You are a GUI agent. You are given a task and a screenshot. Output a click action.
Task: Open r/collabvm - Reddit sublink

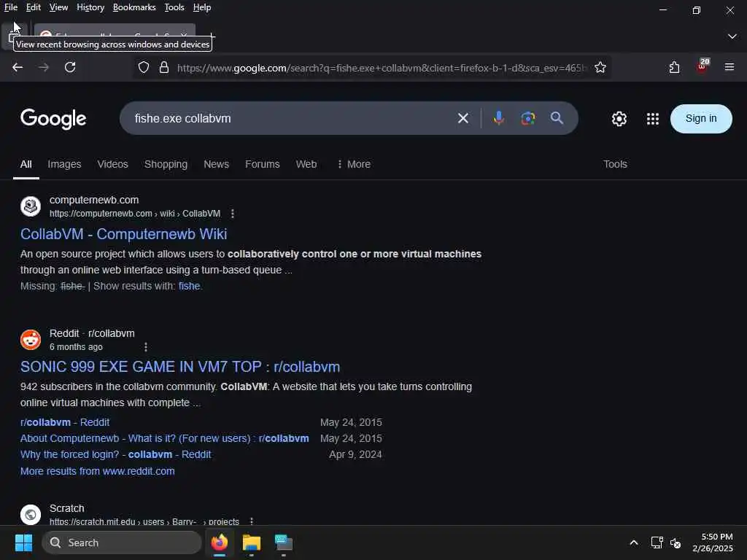tap(65, 422)
